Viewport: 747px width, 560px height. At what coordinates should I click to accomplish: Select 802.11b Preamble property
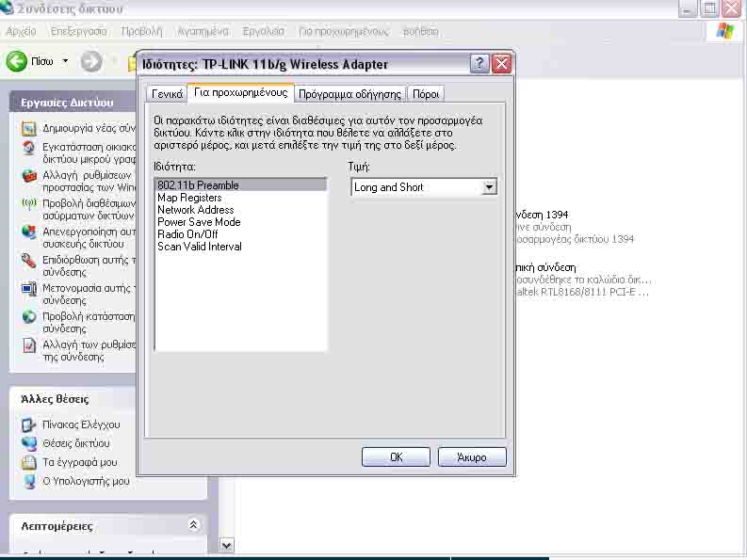coord(241,184)
